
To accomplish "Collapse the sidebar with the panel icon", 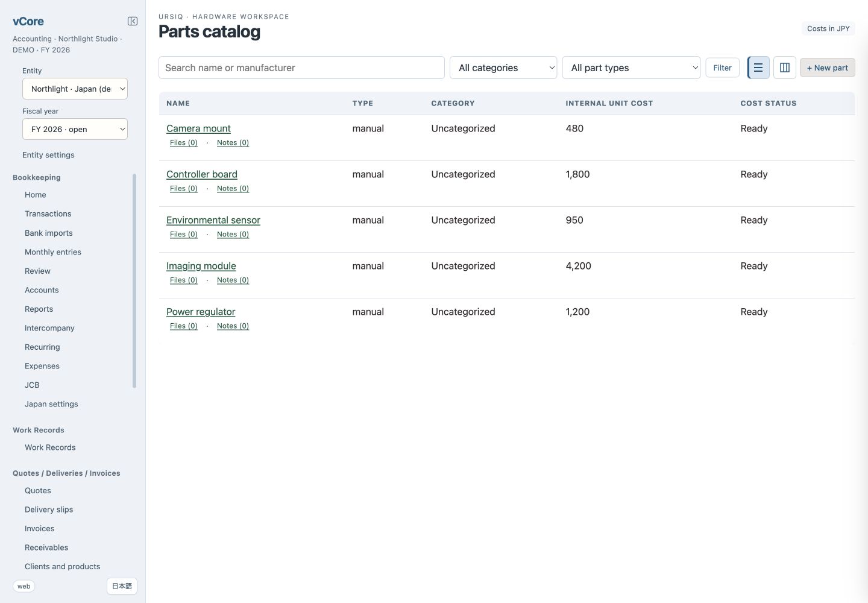I will tap(133, 21).
